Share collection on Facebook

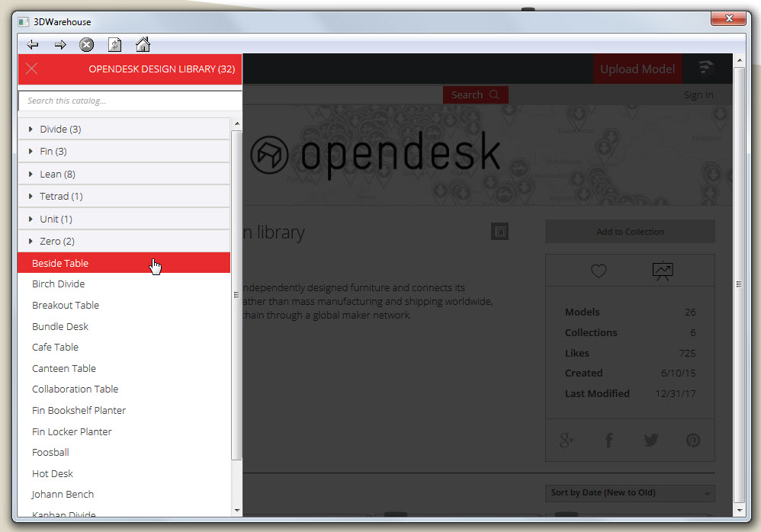point(608,441)
